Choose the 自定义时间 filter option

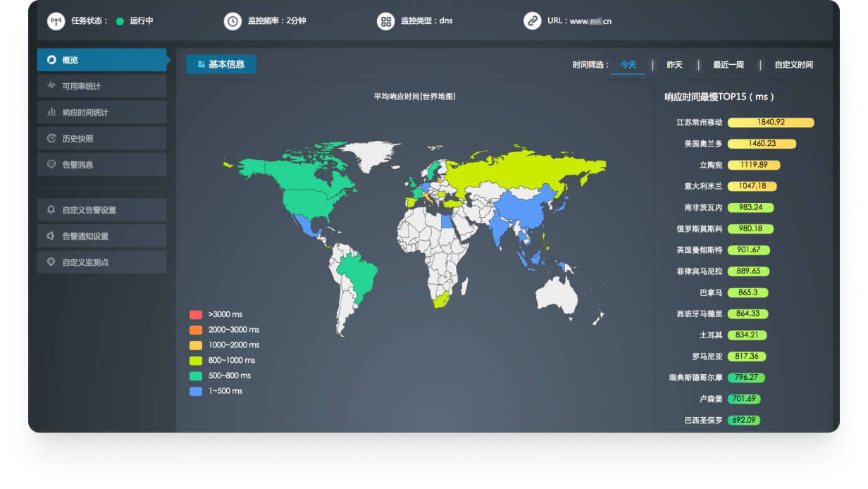click(x=793, y=65)
